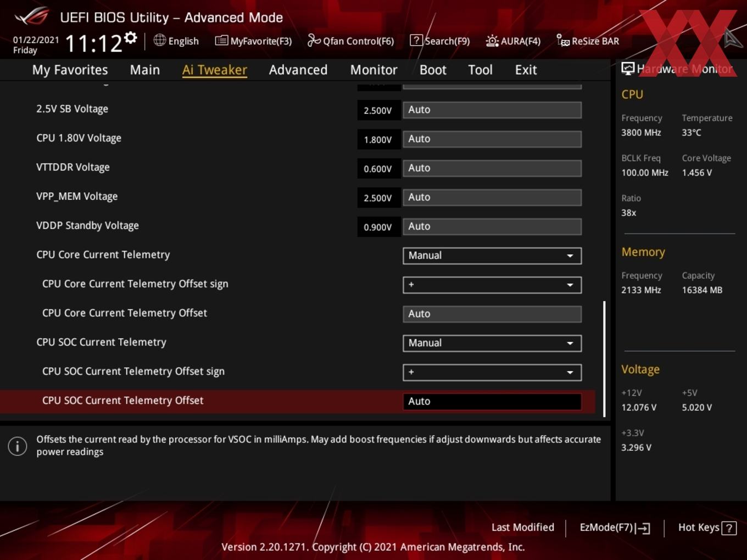Click the info icon beside help text
The height and width of the screenshot is (560, 747).
tap(18, 446)
